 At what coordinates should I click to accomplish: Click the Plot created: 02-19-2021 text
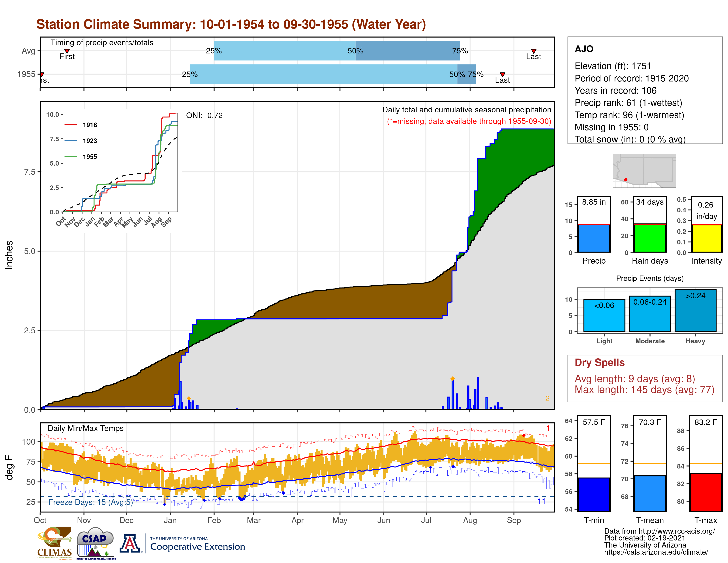pos(645,538)
